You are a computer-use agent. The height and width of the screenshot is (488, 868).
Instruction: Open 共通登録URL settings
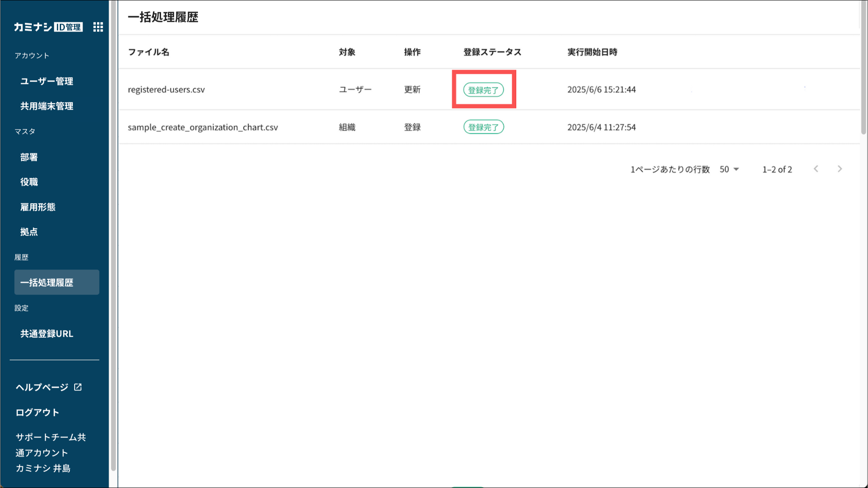(47, 334)
